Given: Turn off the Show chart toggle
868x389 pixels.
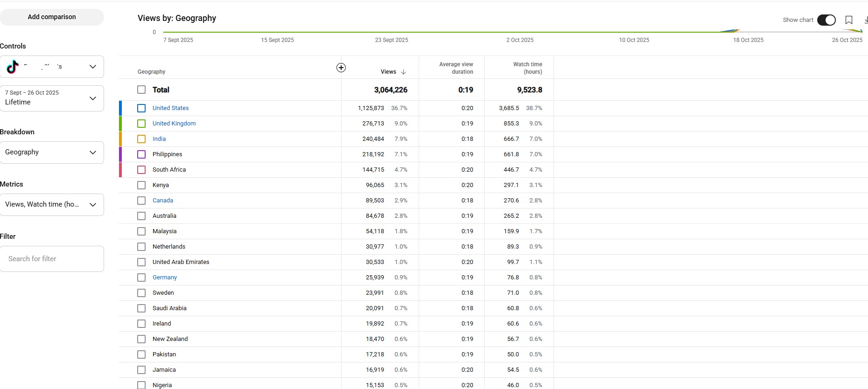Looking at the screenshot, I should [826, 20].
